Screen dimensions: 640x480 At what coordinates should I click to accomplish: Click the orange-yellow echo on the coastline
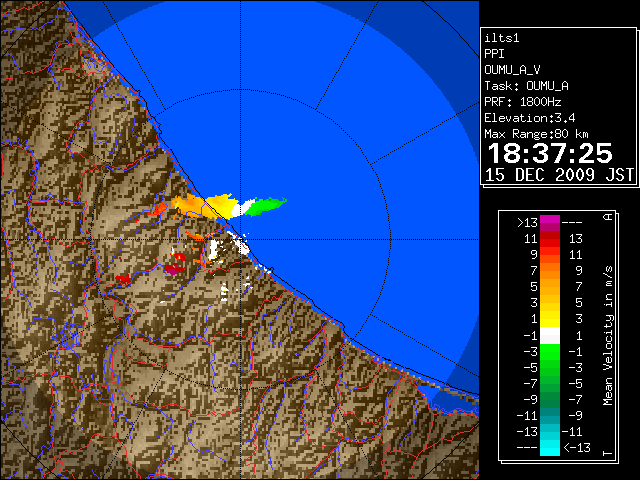204,205
